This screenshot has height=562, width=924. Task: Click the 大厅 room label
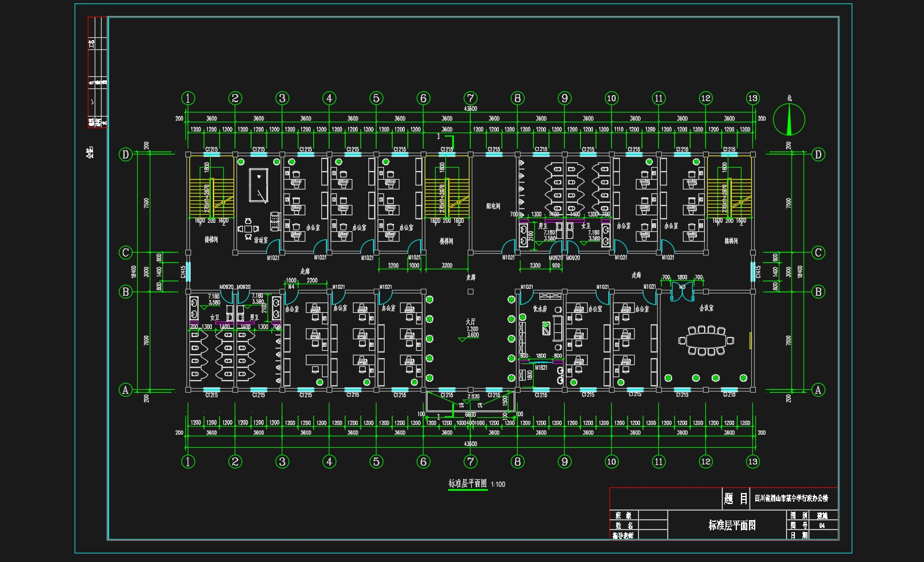pyautogui.click(x=471, y=322)
